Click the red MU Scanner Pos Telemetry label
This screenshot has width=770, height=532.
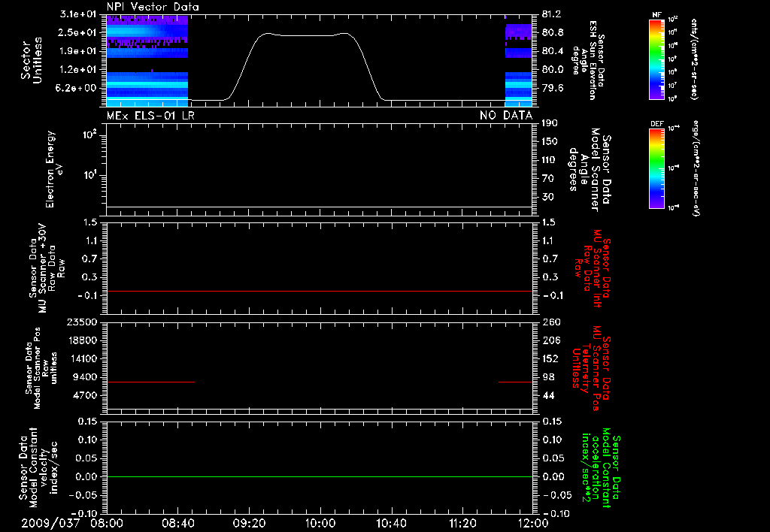click(x=592, y=368)
